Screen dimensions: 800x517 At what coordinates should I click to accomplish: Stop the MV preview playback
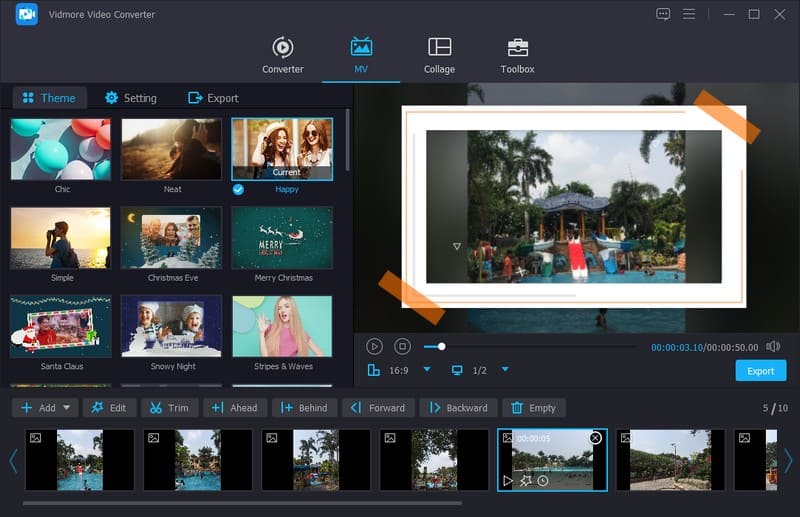point(402,347)
